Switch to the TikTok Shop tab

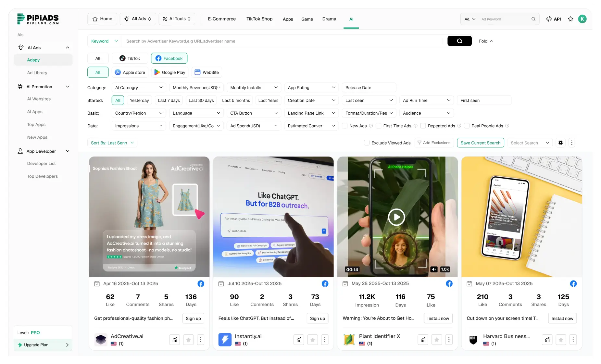click(259, 19)
